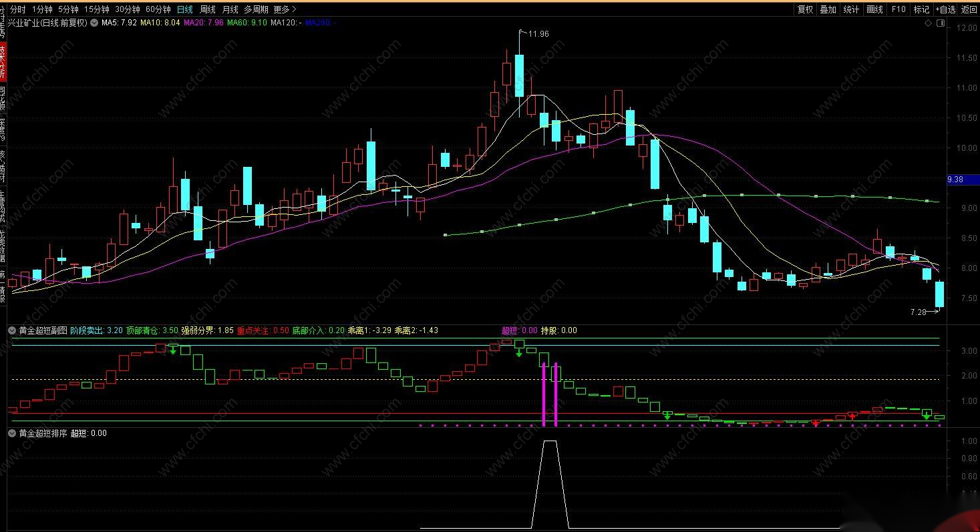Viewport: 980px width, 532px height.
Task: Switch to the 月线 monthly tab
Action: (x=230, y=9)
